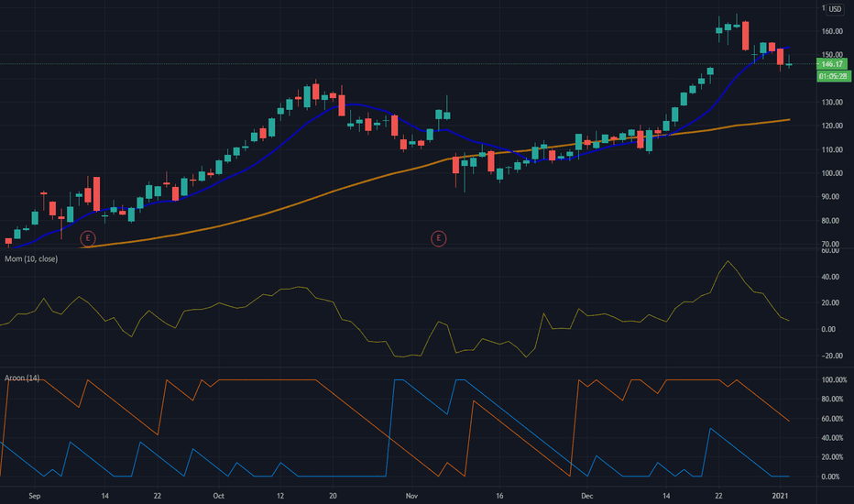Click the 40.00 momentum scale label
854x504 pixels.
tap(828, 276)
